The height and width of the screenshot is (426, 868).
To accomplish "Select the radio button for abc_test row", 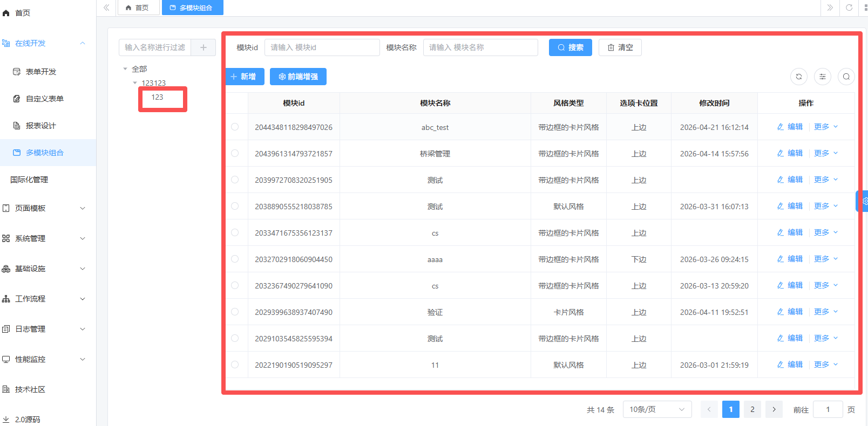I will [235, 127].
